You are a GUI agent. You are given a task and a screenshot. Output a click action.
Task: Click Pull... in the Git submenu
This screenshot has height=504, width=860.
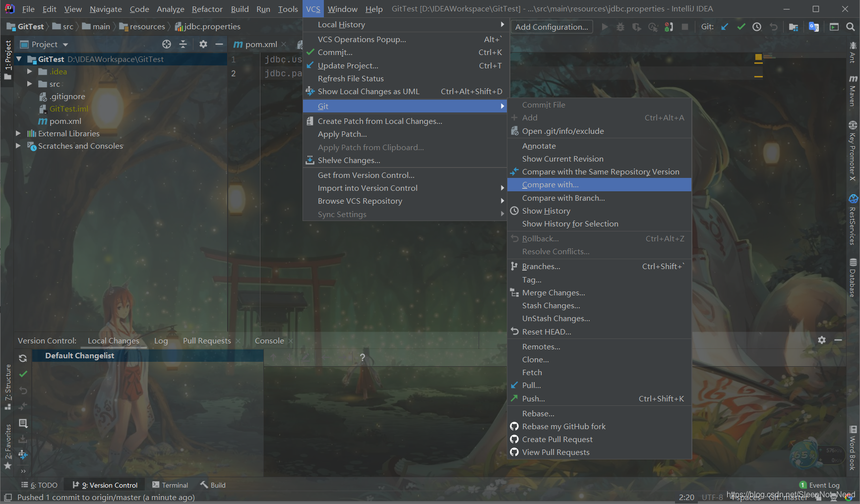pos(599,385)
